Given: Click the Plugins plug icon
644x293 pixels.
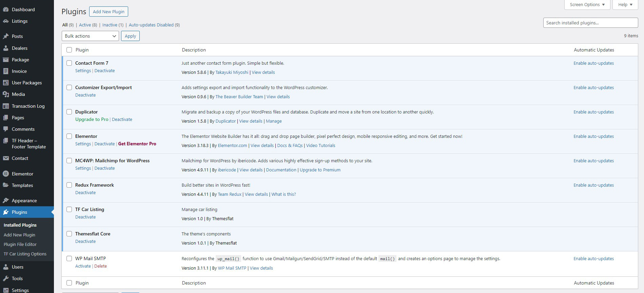Looking at the screenshot, I should click(x=6, y=212).
